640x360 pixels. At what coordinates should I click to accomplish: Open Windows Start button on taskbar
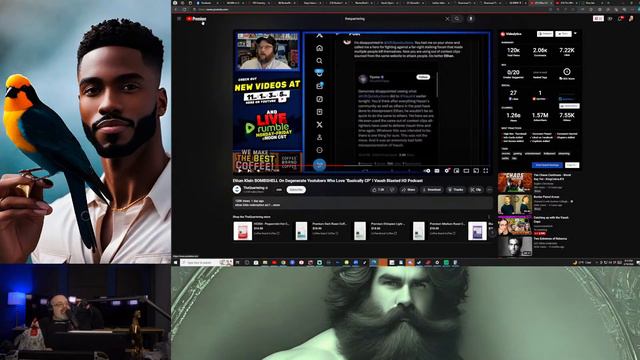[176, 262]
